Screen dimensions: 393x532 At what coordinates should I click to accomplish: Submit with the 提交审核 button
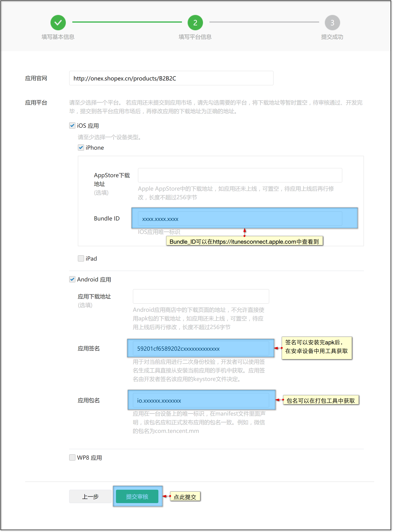(x=137, y=497)
